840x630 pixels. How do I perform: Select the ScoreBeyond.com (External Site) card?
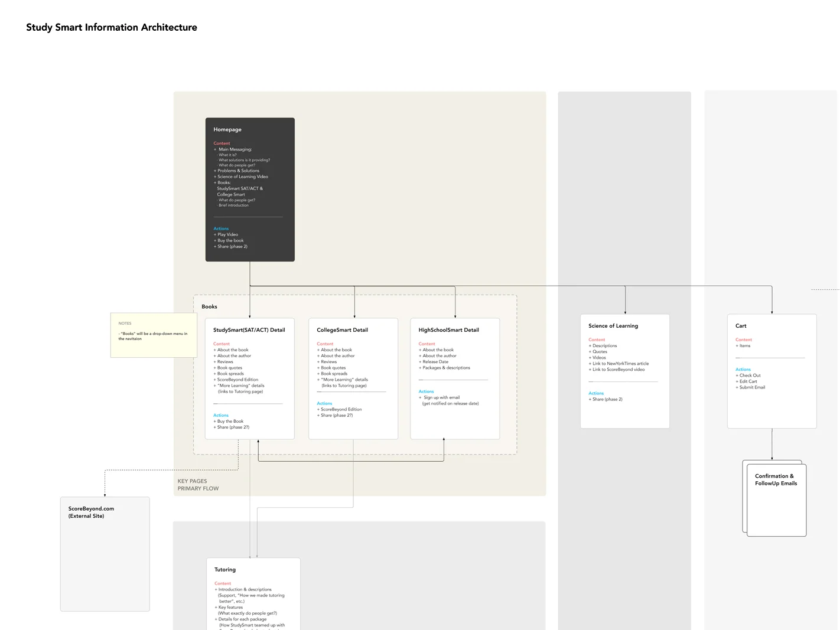[105, 554]
